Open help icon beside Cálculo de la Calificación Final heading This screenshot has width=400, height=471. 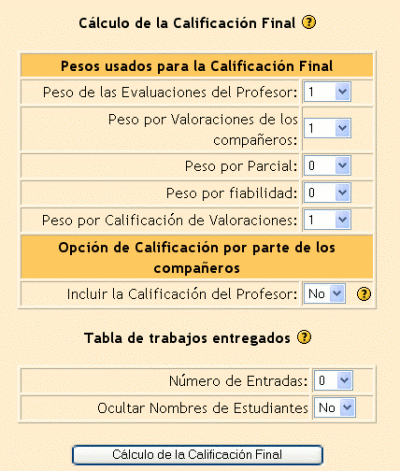[x=309, y=23]
